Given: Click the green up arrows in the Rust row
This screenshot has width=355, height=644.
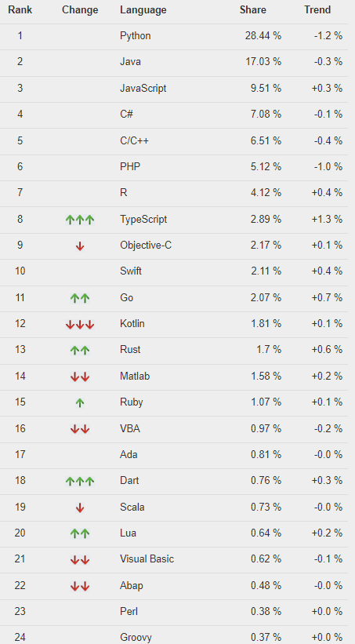Looking at the screenshot, I should pos(80,351).
